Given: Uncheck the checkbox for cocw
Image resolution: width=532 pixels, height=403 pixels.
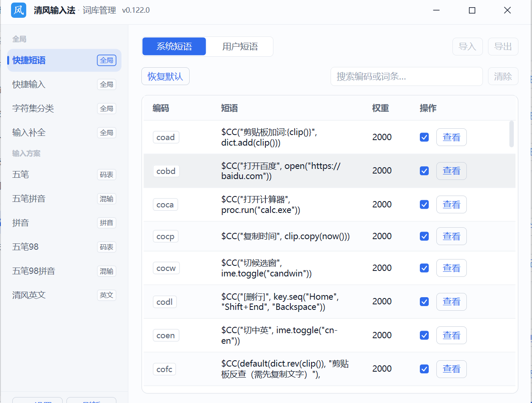Looking at the screenshot, I should pos(424,268).
